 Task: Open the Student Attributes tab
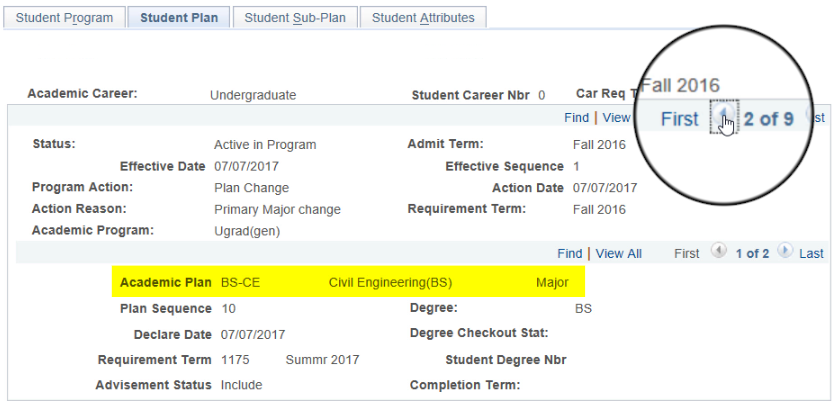coord(423,17)
